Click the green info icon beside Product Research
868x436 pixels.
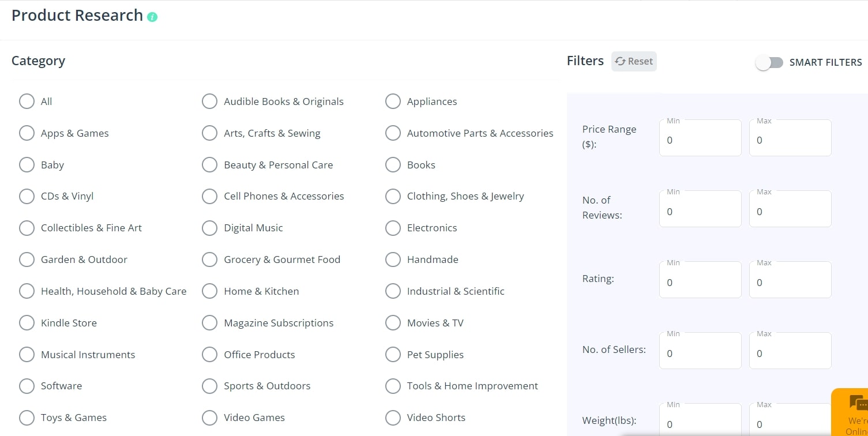click(x=152, y=17)
